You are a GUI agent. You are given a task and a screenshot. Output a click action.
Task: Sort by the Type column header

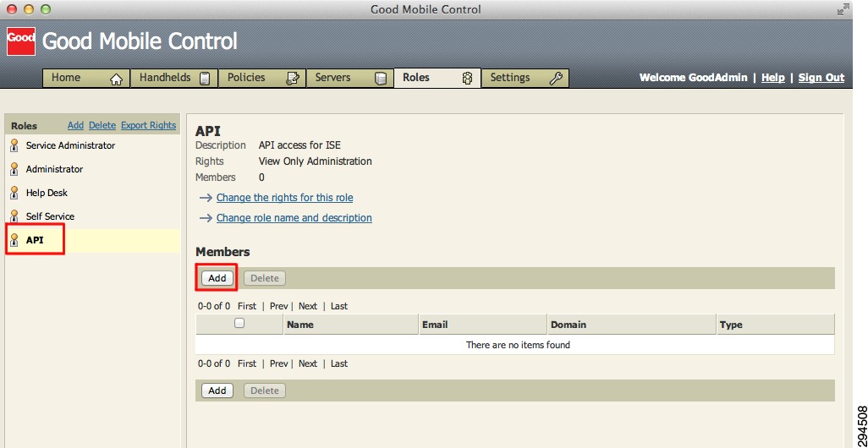tap(776, 325)
